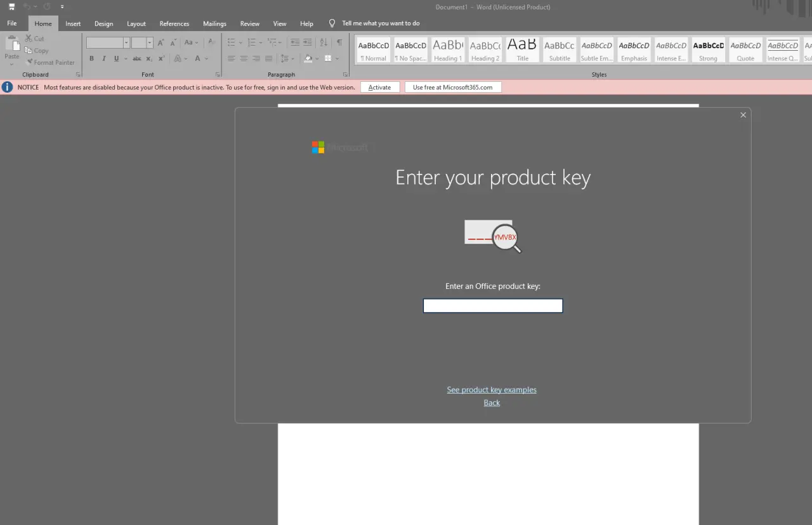
Task: Click the Activate button in notice bar
Action: [x=380, y=87]
